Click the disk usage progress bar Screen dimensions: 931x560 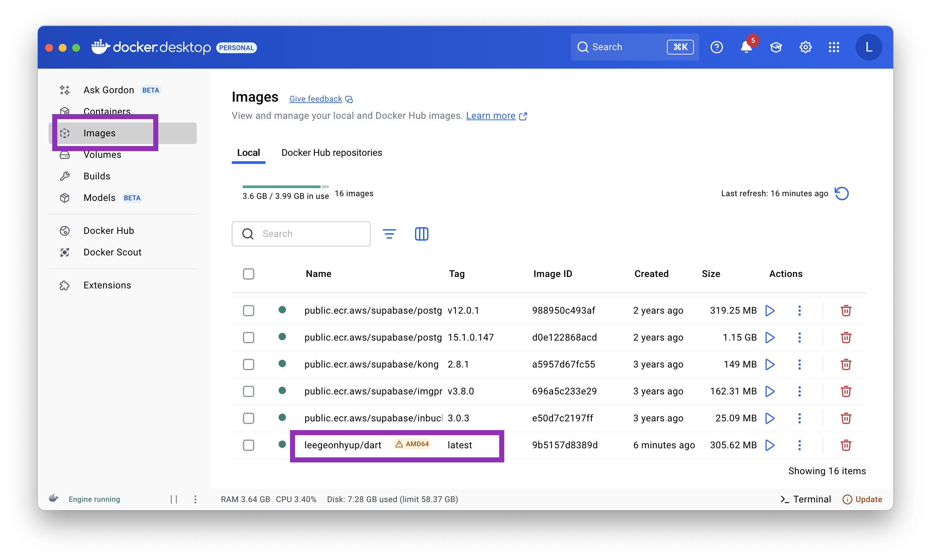point(285,186)
